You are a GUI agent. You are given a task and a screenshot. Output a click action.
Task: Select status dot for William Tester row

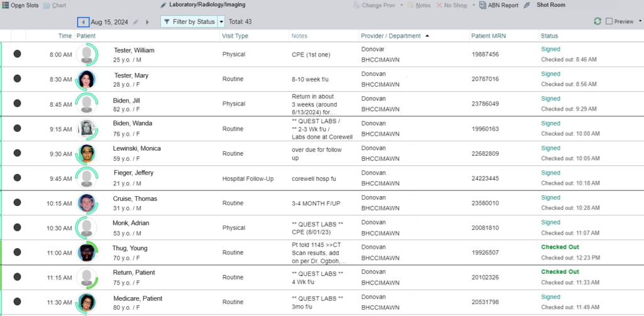pos(17,54)
